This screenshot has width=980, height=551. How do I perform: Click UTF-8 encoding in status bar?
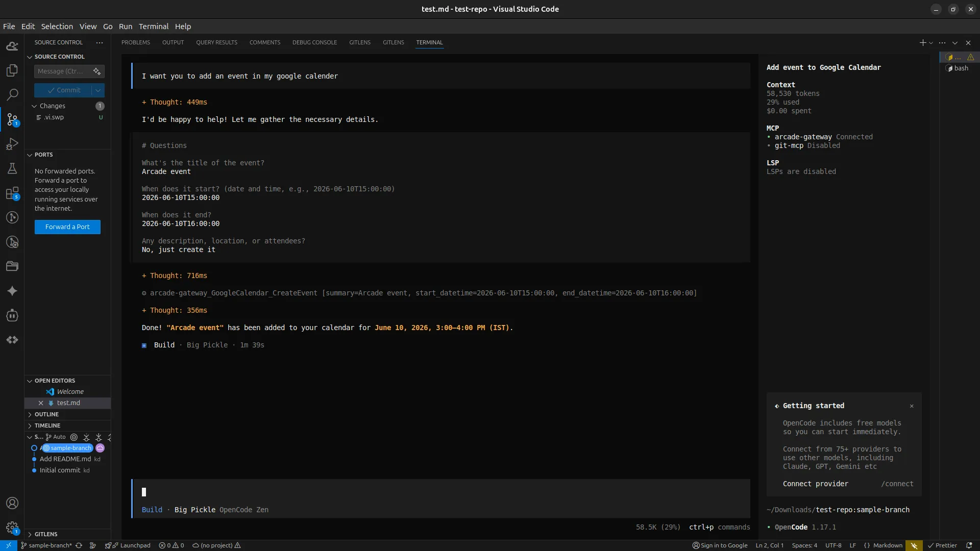click(x=834, y=545)
